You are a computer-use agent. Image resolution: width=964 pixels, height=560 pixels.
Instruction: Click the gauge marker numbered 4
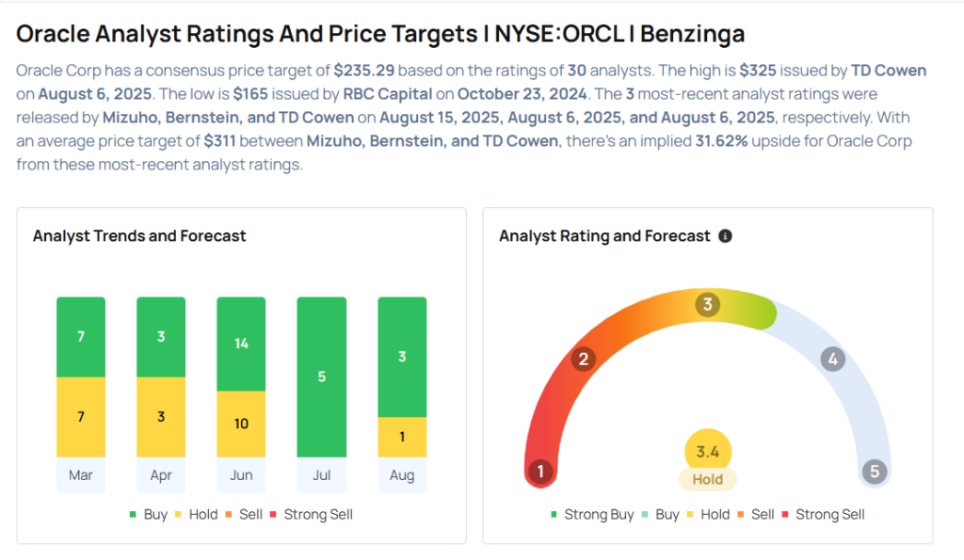tap(832, 359)
